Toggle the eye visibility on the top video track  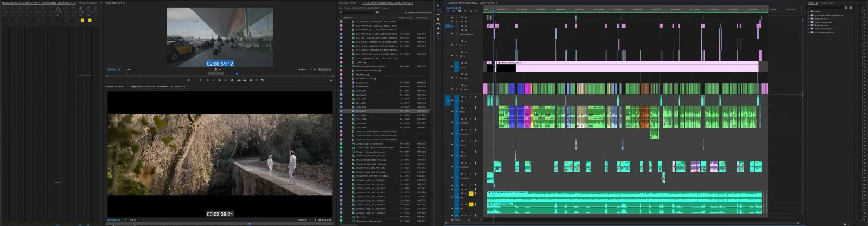(x=466, y=17)
